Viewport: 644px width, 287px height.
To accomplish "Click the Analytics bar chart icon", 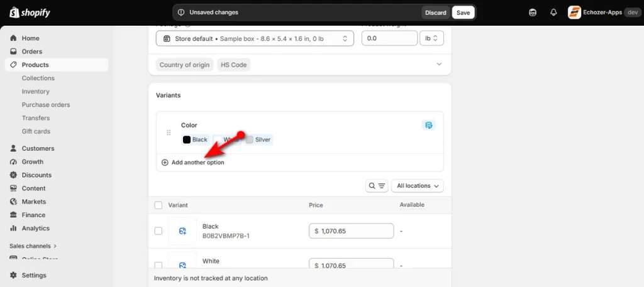I will pos(14,229).
